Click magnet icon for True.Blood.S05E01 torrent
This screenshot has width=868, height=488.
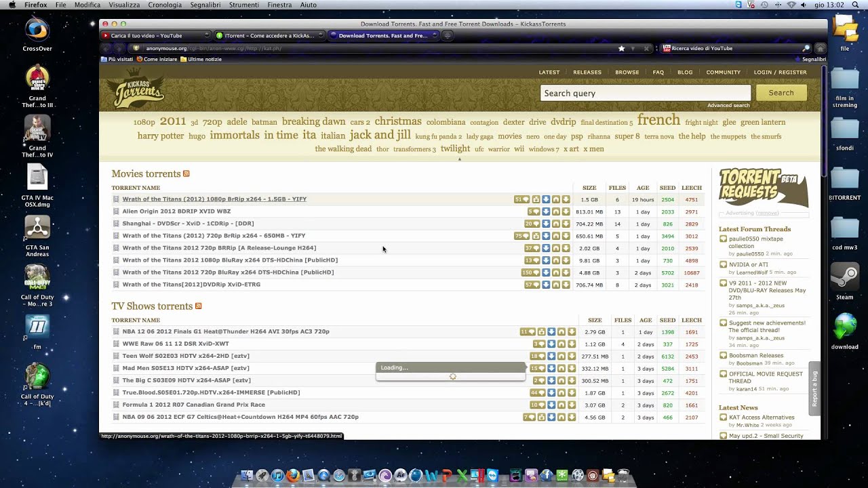coord(561,392)
